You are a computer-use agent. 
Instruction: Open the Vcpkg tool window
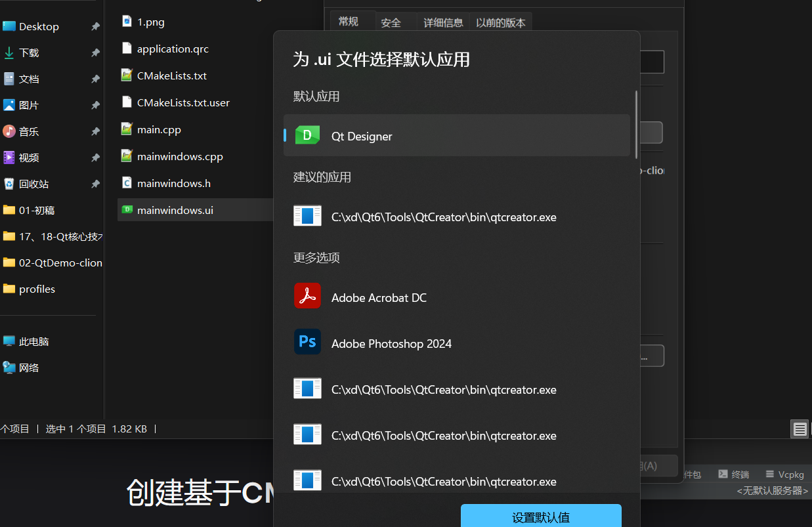(x=785, y=474)
